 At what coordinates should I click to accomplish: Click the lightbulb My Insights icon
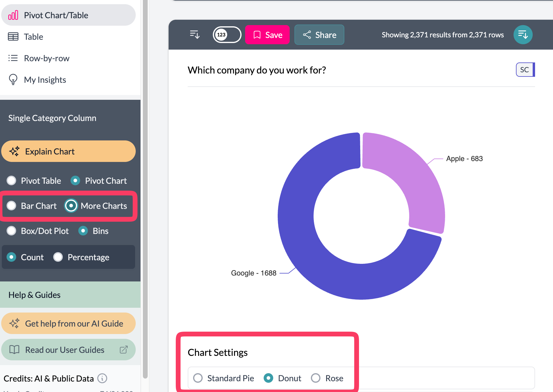pos(13,79)
